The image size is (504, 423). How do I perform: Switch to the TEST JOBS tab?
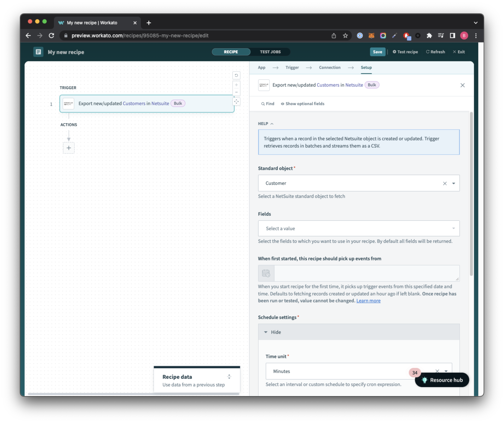point(270,52)
